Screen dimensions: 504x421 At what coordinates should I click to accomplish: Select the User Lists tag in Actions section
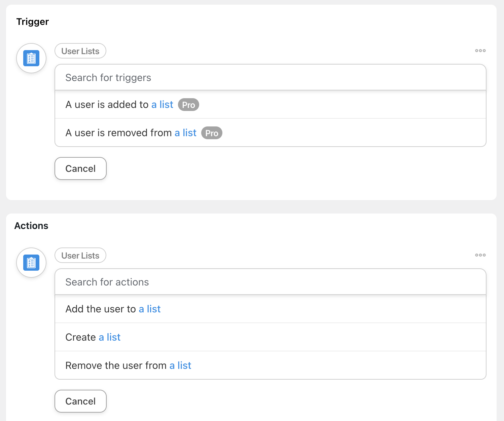point(80,256)
